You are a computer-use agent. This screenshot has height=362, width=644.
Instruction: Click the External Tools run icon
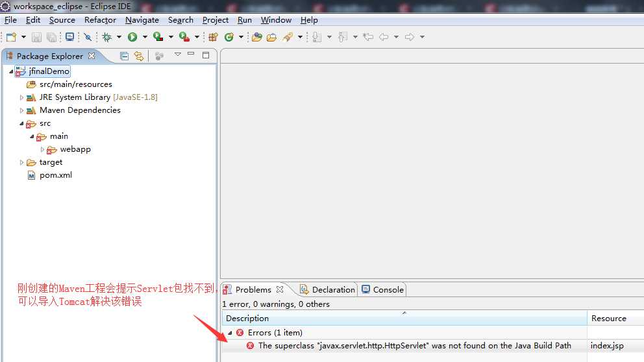coord(184,37)
